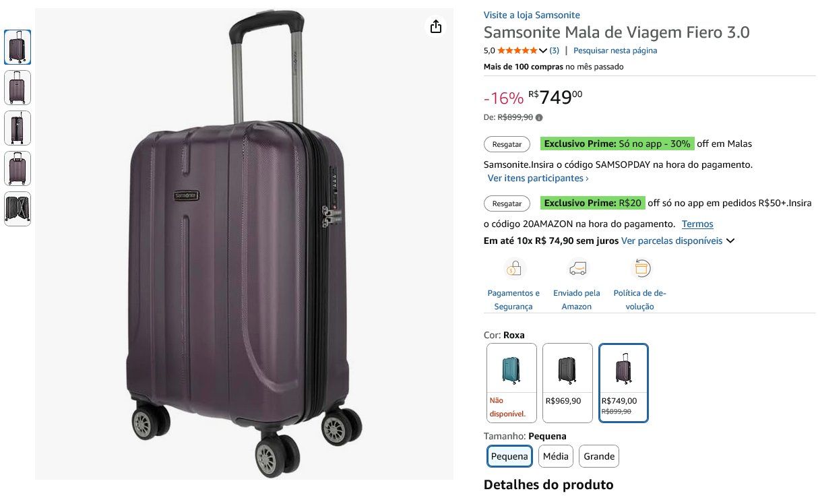Visit the Samsonite store link
The width and height of the screenshot is (818, 504).
tap(532, 15)
